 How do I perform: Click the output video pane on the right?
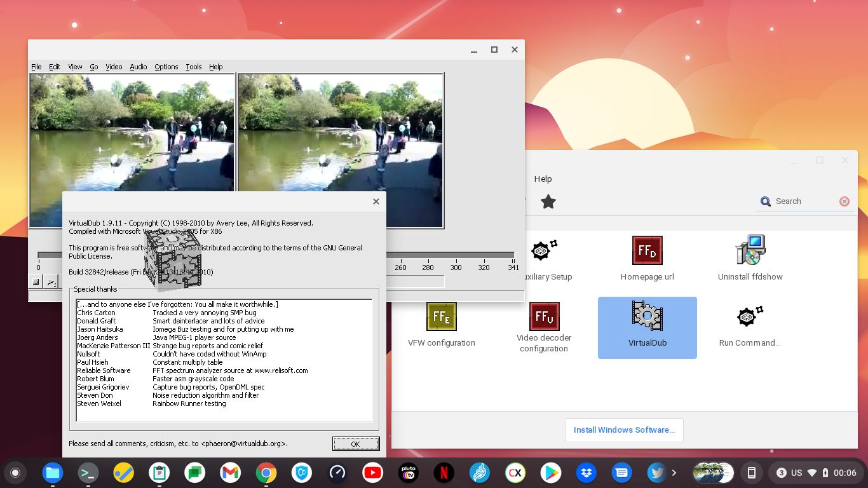tap(340, 151)
